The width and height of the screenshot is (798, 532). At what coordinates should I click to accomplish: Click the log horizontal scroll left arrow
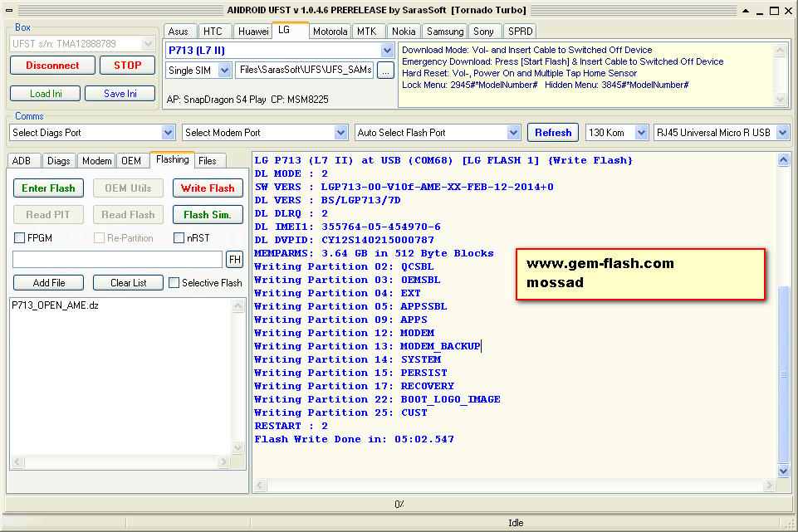click(x=260, y=486)
